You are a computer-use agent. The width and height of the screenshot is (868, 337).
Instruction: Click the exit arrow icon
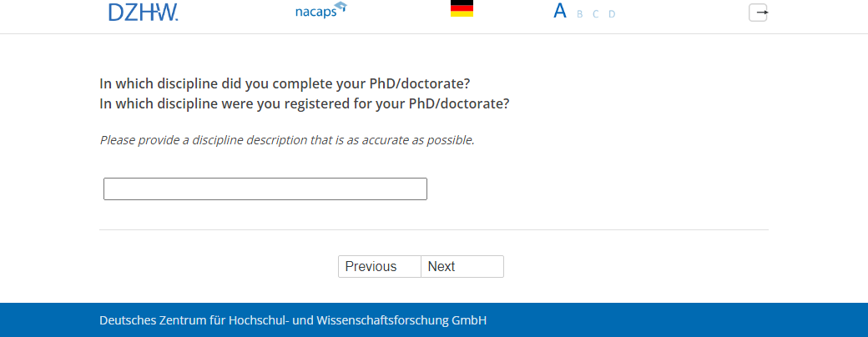(x=758, y=13)
